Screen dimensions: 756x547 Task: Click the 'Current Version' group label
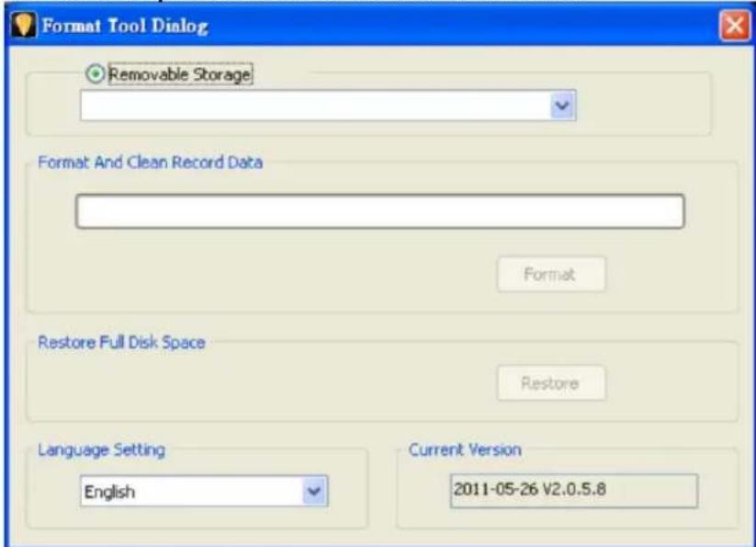pos(465,450)
